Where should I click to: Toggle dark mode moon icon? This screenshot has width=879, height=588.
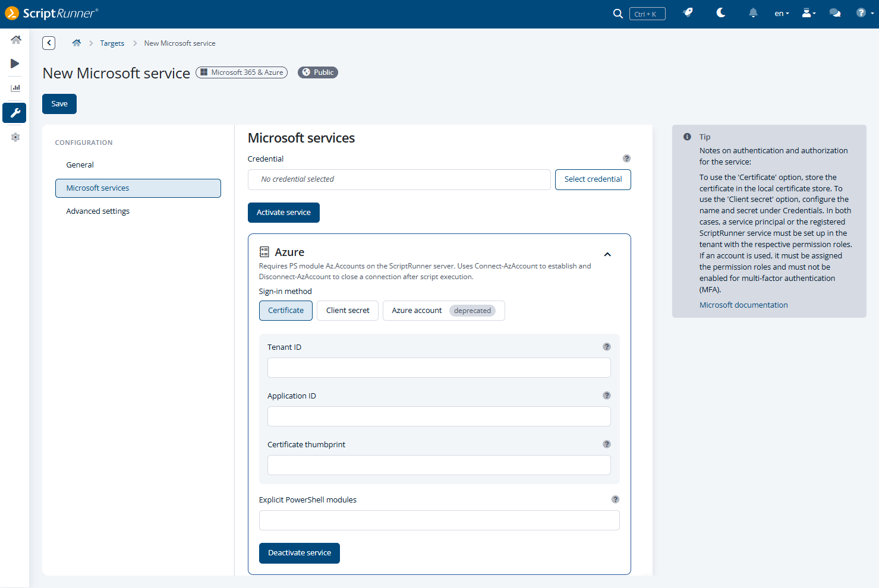[x=721, y=13]
